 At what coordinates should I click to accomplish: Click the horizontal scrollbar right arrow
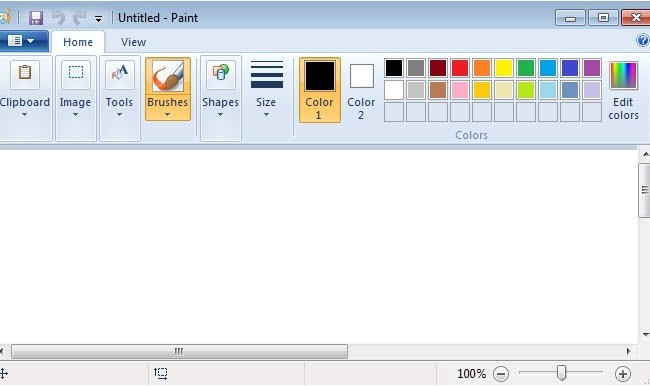(x=628, y=352)
